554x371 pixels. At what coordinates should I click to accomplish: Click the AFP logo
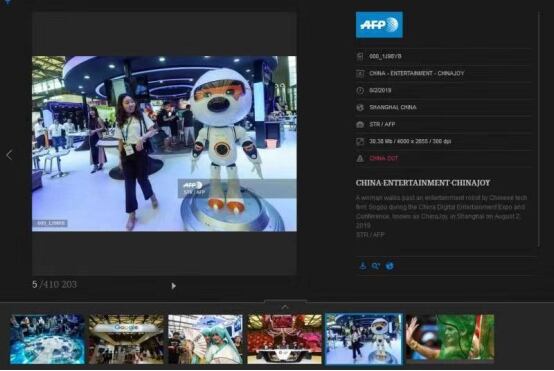379,25
